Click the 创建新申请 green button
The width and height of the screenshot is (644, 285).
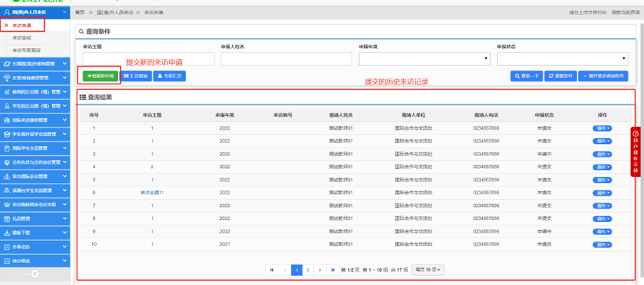pyautogui.click(x=99, y=75)
